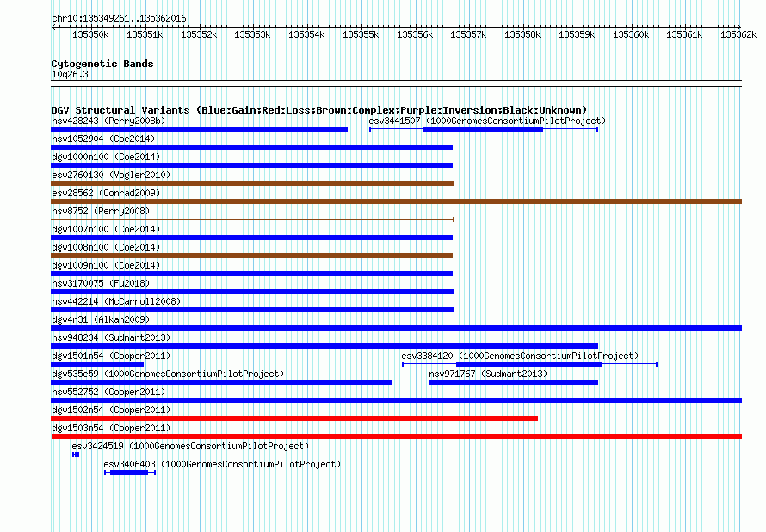Viewport: 766px width, 532px height.
Task: Open the esv3441507 variant label
Action: click(x=487, y=121)
